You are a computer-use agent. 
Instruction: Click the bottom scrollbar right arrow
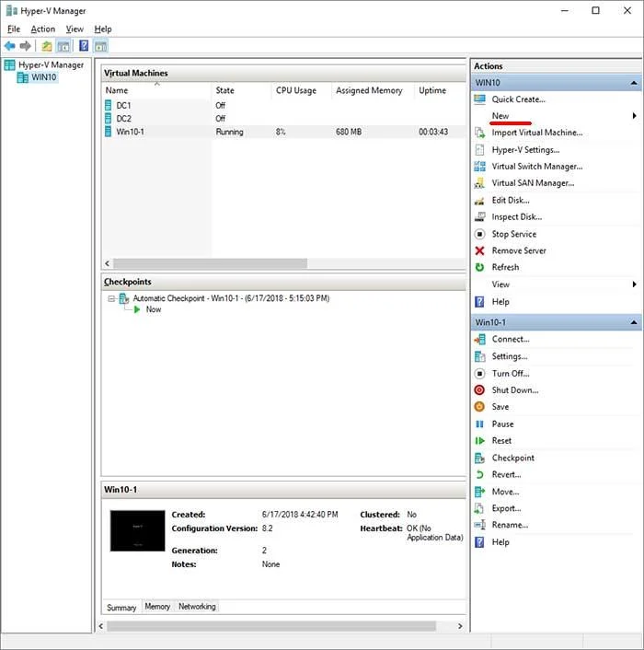coord(460,626)
